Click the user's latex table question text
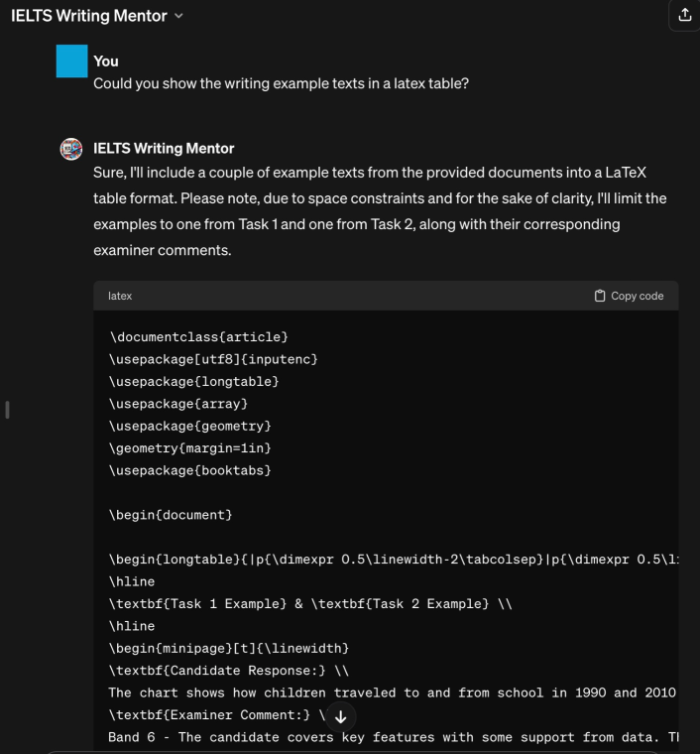 [281, 82]
